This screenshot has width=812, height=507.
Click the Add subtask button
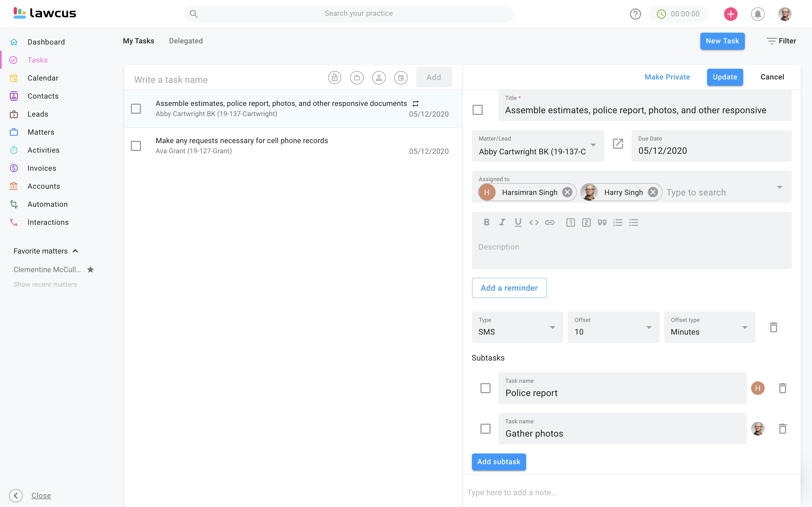498,462
